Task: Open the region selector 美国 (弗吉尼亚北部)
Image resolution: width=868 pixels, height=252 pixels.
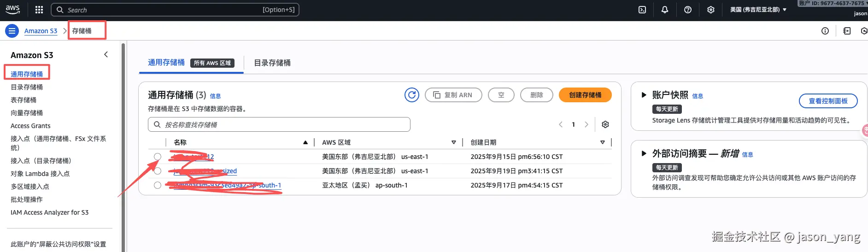Action: click(758, 10)
